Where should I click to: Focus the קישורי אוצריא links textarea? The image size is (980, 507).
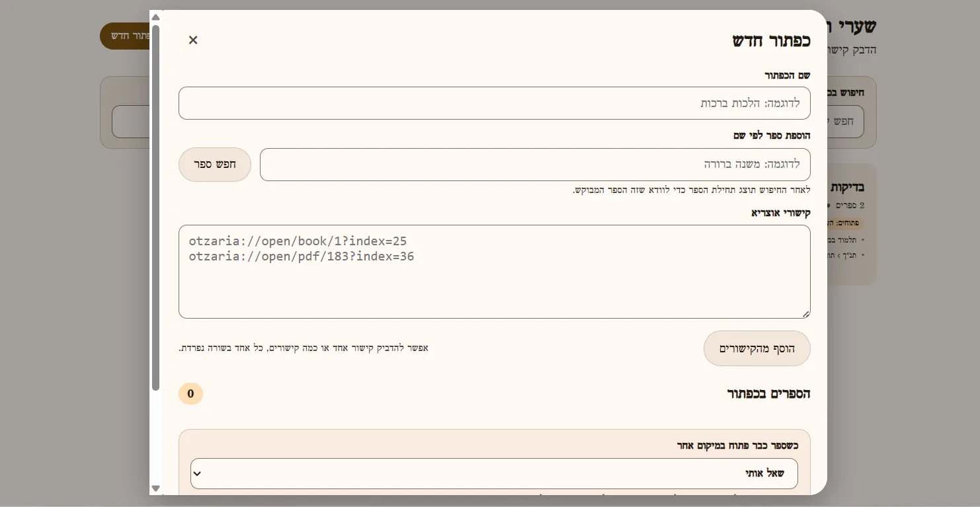494,272
